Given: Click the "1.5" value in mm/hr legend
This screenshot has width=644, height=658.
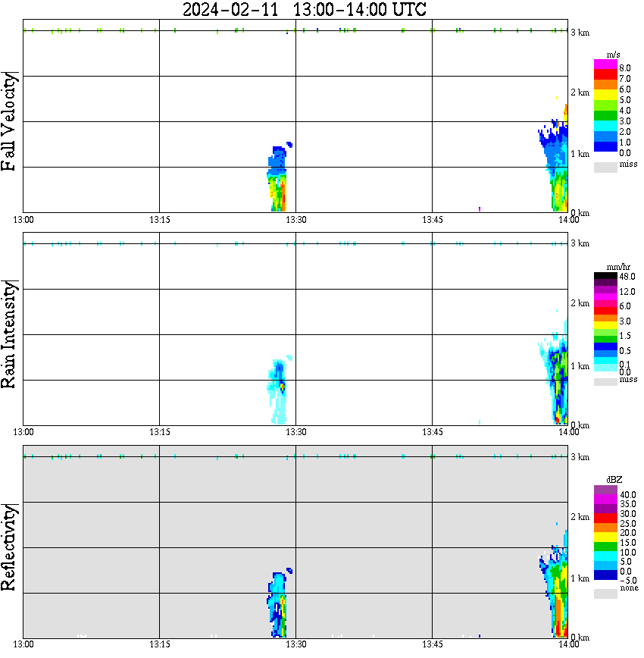Looking at the screenshot, I should [x=625, y=336].
